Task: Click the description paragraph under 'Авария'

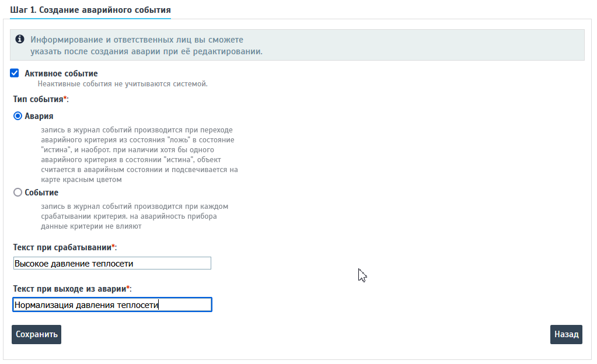Action: pos(139,155)
